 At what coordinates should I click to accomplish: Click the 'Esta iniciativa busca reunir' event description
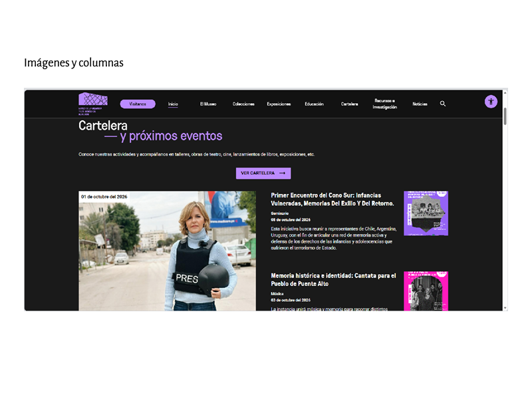tap(334, 239)
